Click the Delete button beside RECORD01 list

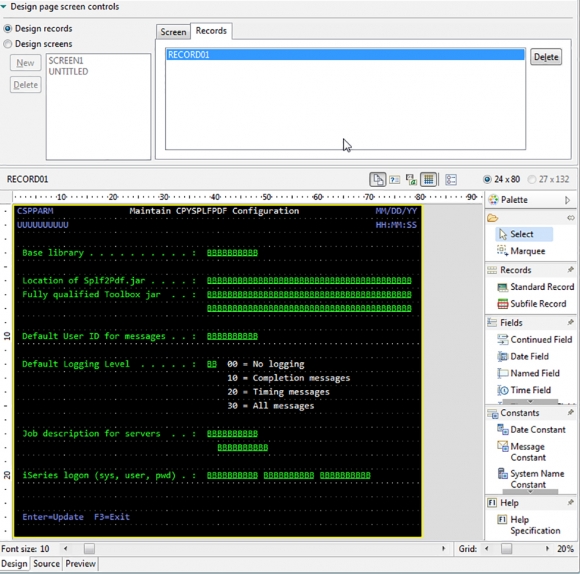[546, 57]
